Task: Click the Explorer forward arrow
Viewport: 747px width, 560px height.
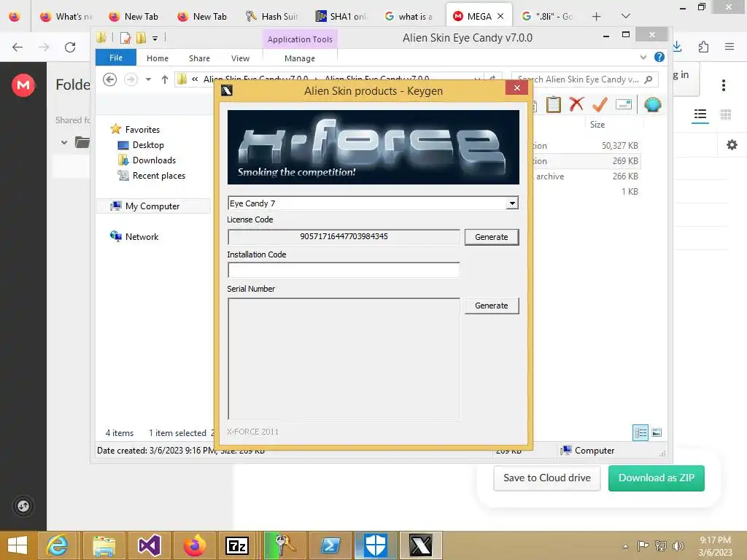Action: pos(131,79)
